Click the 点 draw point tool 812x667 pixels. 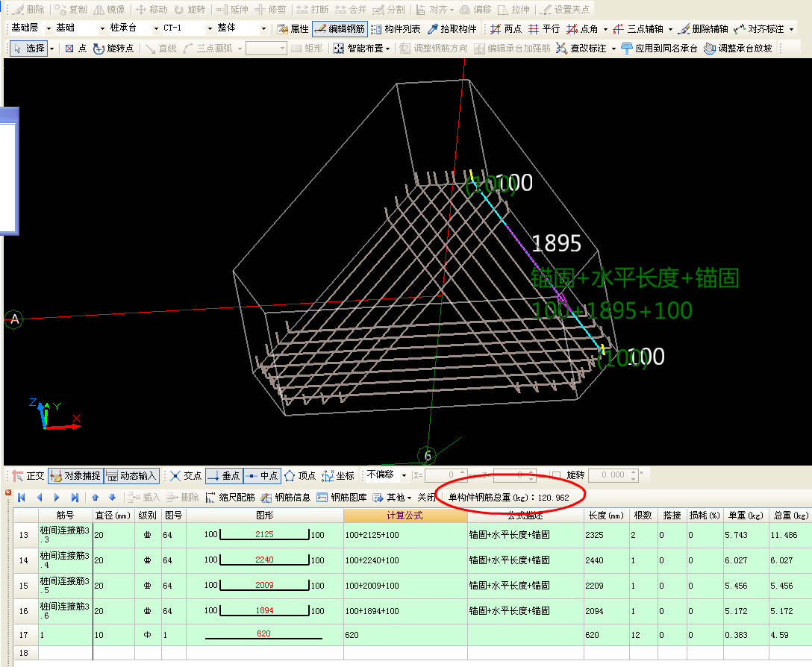76,48
